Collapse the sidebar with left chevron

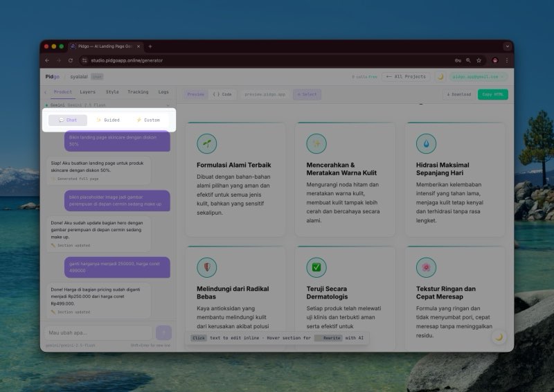[46, 92]
